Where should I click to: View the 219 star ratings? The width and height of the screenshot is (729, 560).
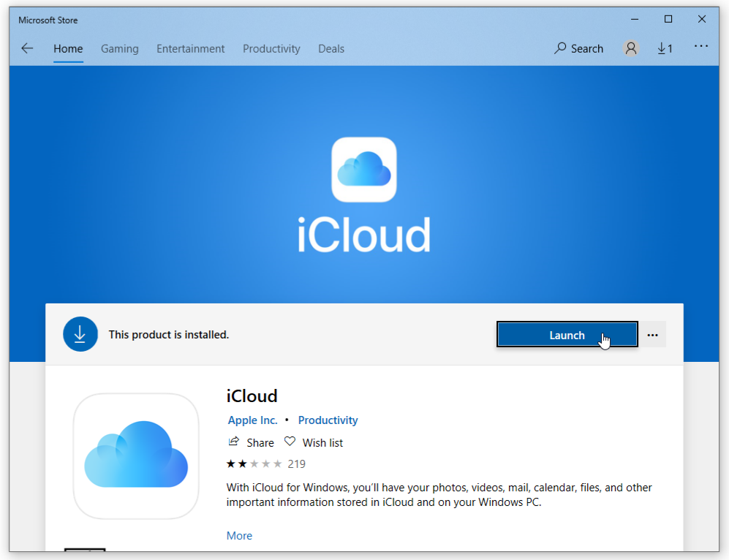pyautogui.click(x=265, y=463)
